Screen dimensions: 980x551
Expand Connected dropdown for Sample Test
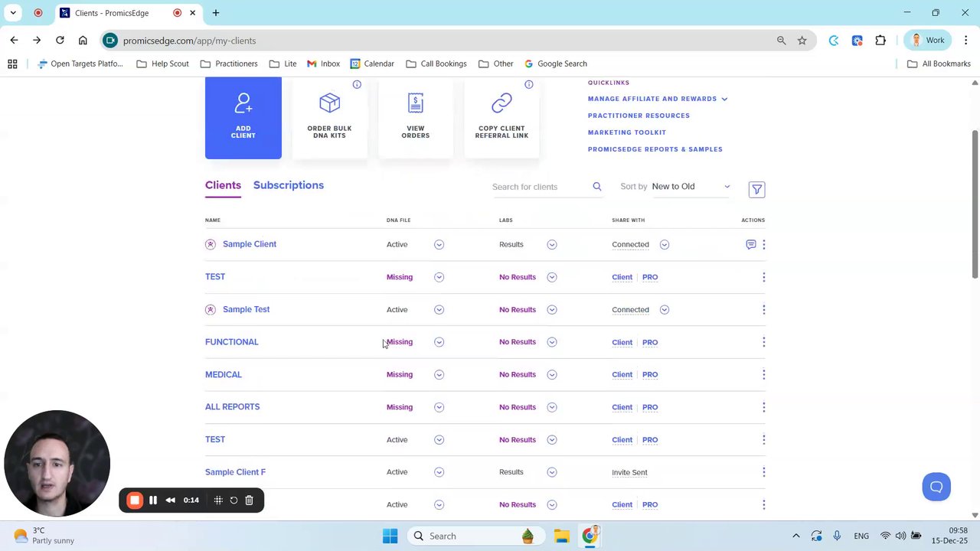pos(665,309)
